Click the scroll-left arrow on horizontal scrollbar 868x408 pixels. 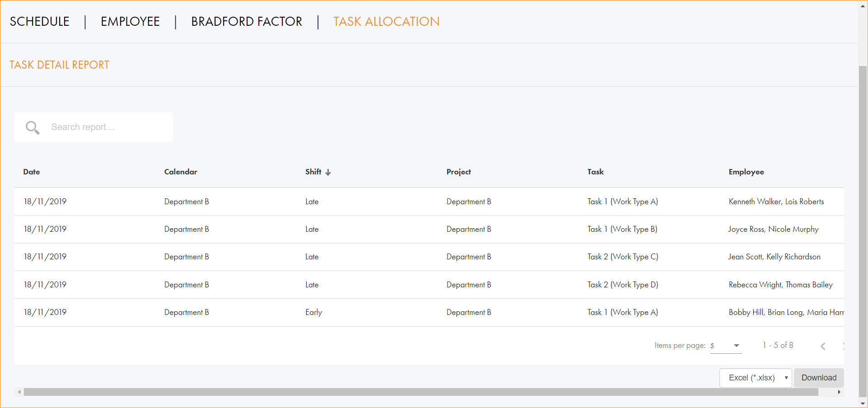coord(19,392)
